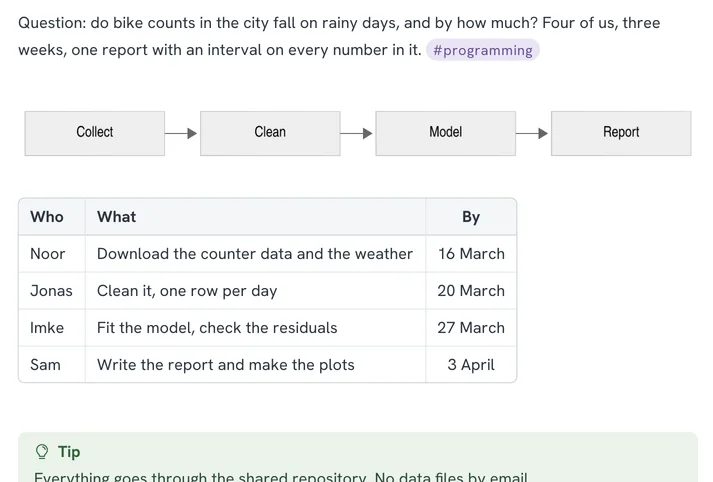Click the 'Tip' callout heading
The width and height of the screenshot is (713, 482).
(x=69, y=452)
